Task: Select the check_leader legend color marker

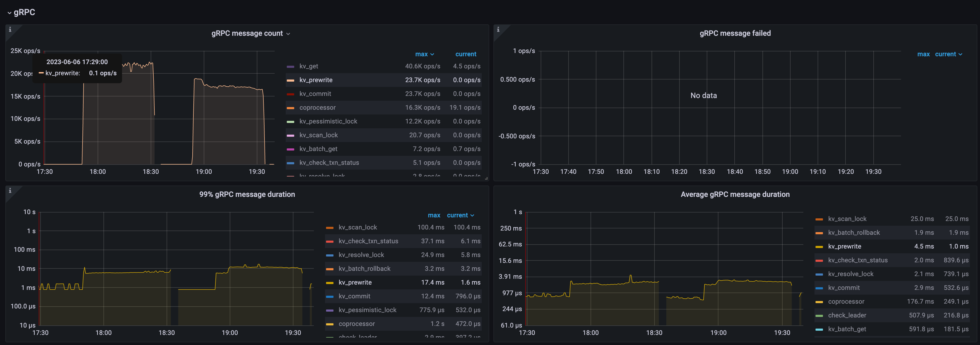Action: 819,315
